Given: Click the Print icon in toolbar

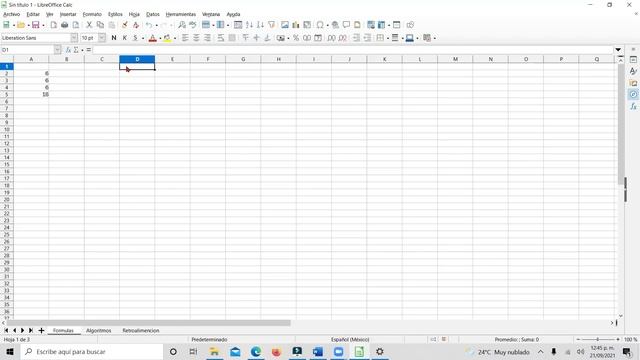Looking at the screenshot, I should coord(64,25).
